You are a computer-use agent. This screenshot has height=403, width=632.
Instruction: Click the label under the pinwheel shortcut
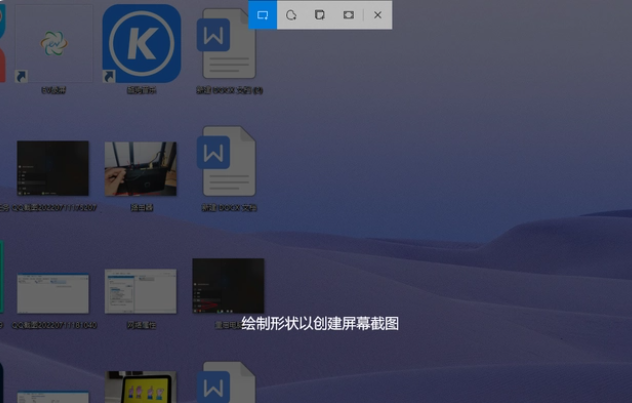coord(53,91)
